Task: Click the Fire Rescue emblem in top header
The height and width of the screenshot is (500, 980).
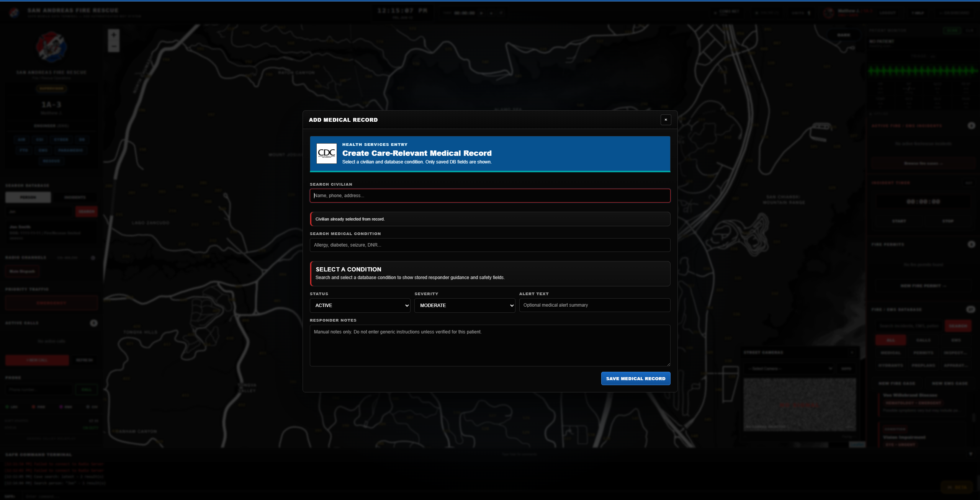Action: click(x=14, y=13)
